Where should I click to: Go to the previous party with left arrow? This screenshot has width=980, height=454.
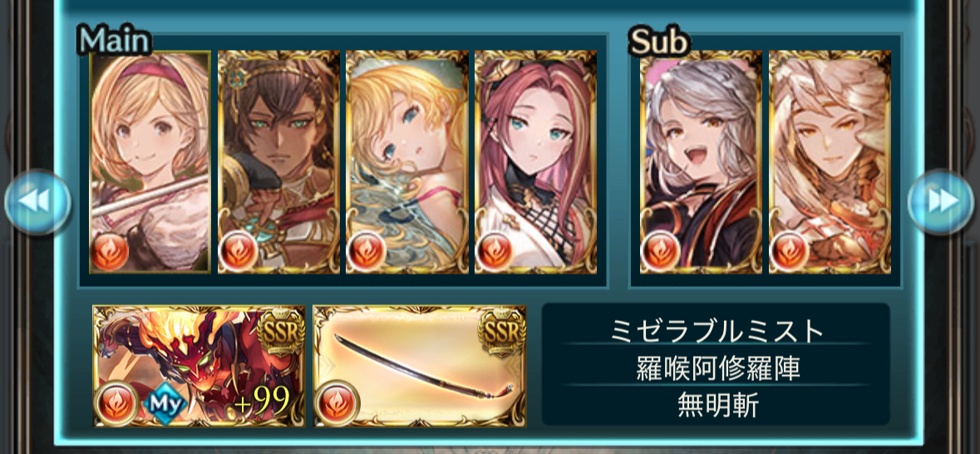(37, 201)
